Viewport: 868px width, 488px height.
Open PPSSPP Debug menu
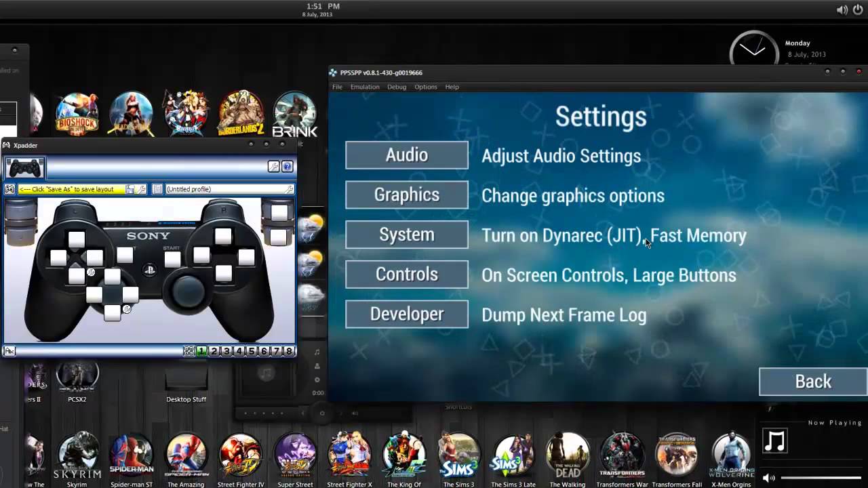point(397,87)
